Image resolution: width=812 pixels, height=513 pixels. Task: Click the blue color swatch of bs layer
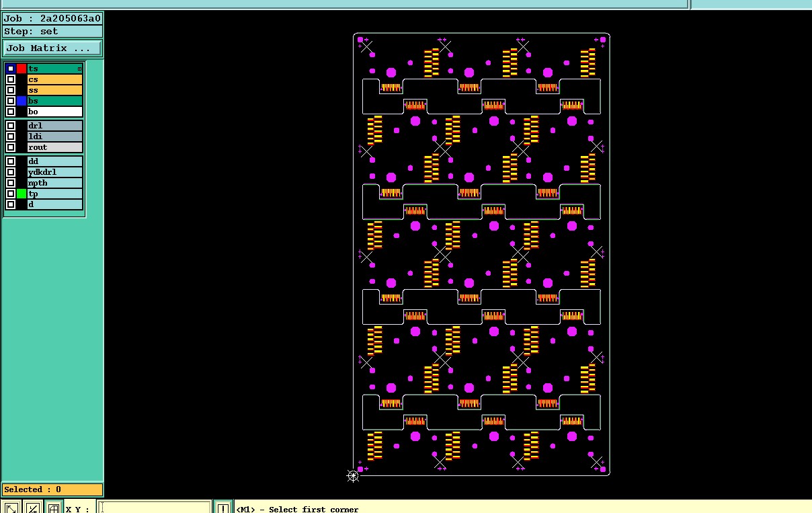click(22, 101)
